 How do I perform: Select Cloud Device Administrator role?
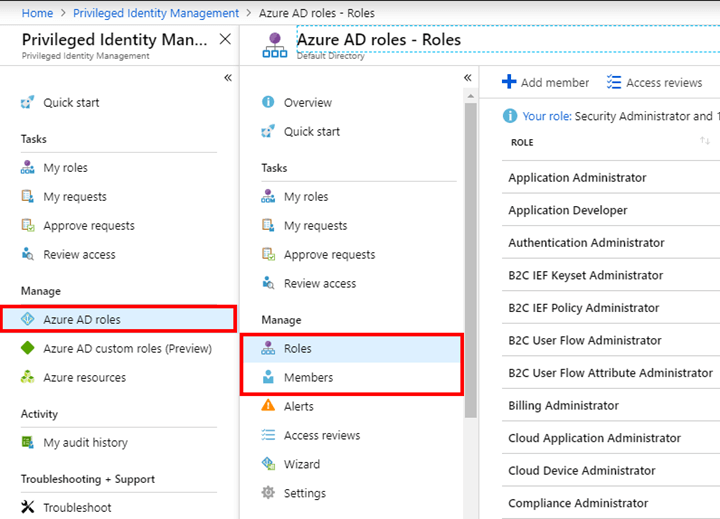tap(611, 471)
